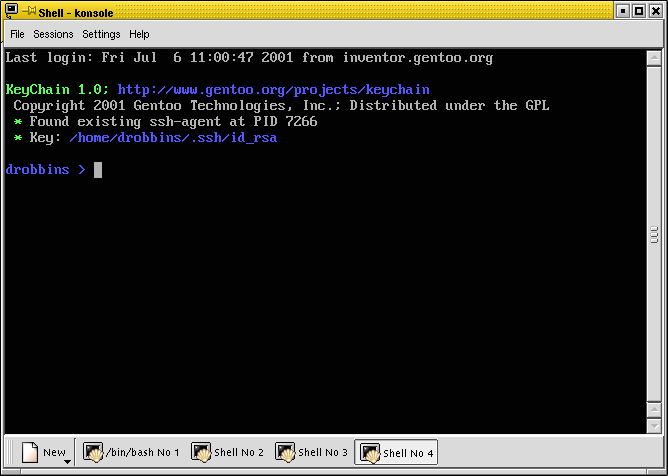The image size is (668, 476).
Task: Switch to Shell No 2 session
Action: pyautogui.click(x=227, y=452)
